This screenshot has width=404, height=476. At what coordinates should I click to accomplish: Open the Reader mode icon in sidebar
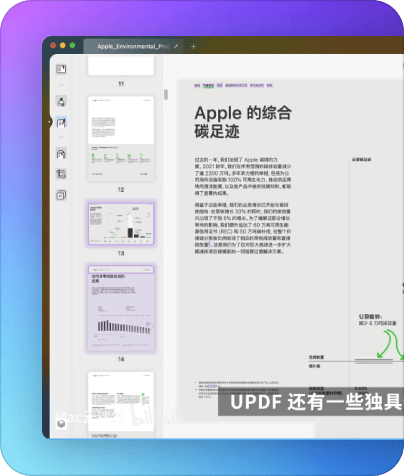click(x=61, y=69)
